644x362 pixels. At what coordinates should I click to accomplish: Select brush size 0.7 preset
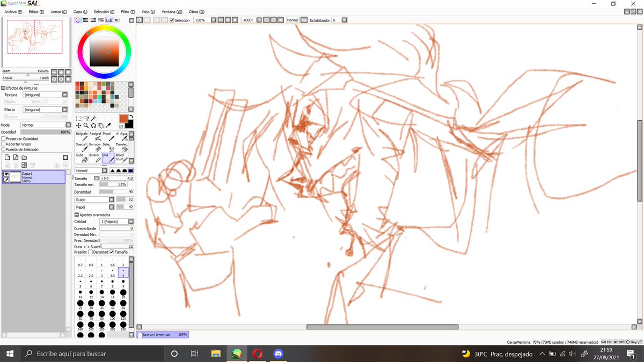click(80, 263)
